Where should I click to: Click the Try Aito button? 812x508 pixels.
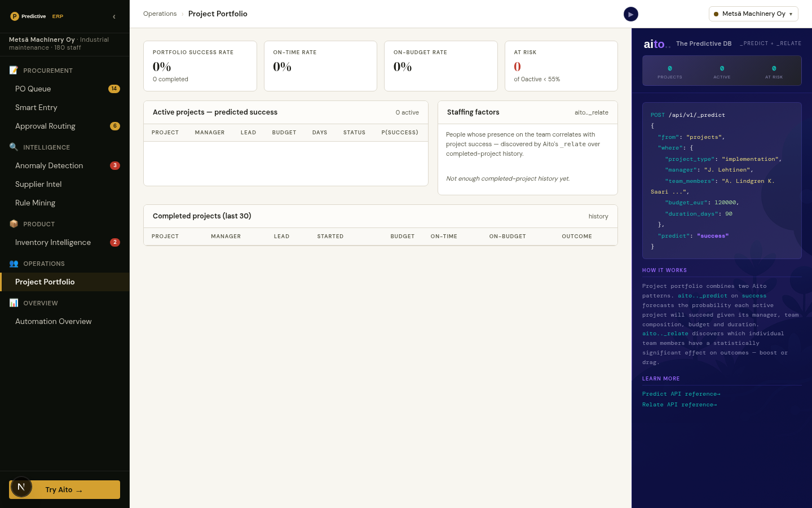(x=64, y=490)
